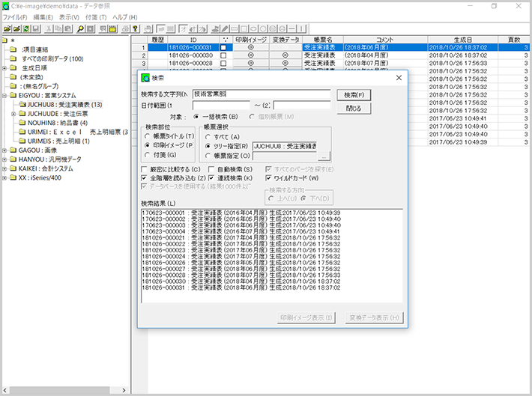Click the yellow question mark help icon
The image size is (532, 396).
(x=136, y=28)
